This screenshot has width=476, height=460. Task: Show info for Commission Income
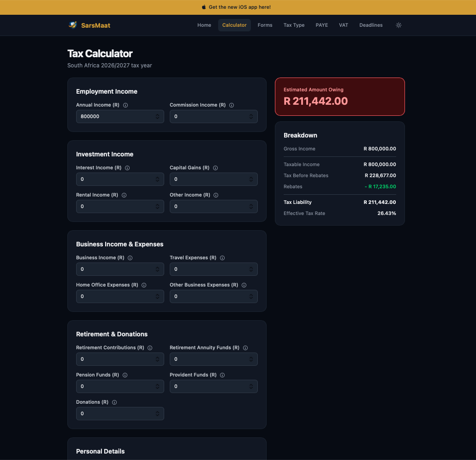coord(232,105)
